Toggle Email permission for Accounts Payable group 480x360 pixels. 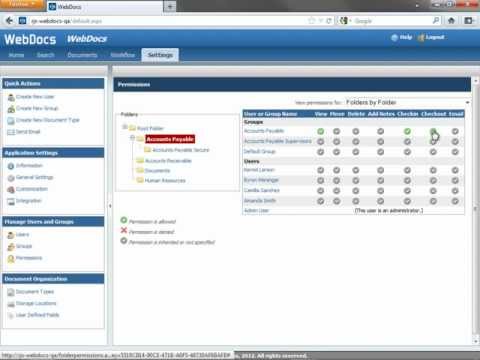tap(455, 131)
